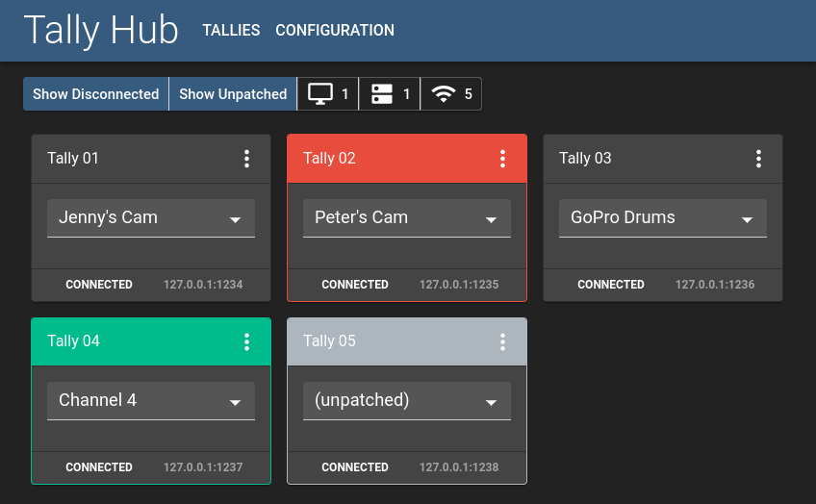Click the Tally Hub title link

point(101,31)
